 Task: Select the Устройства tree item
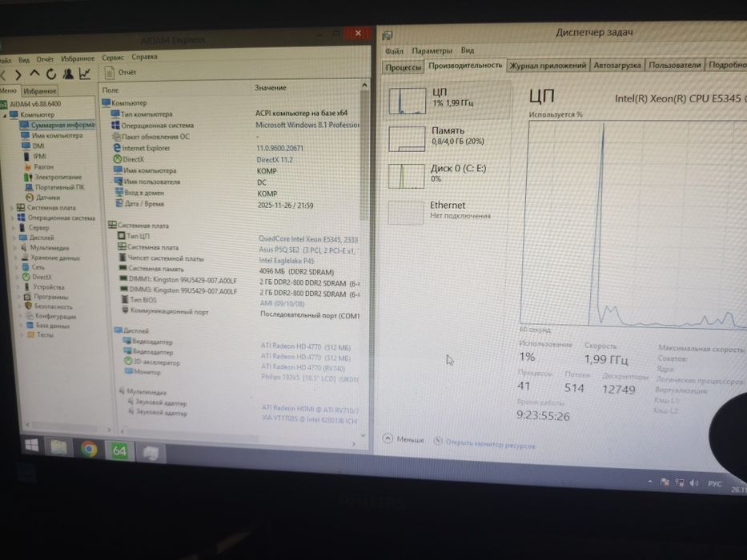click(x=43, y=287)
